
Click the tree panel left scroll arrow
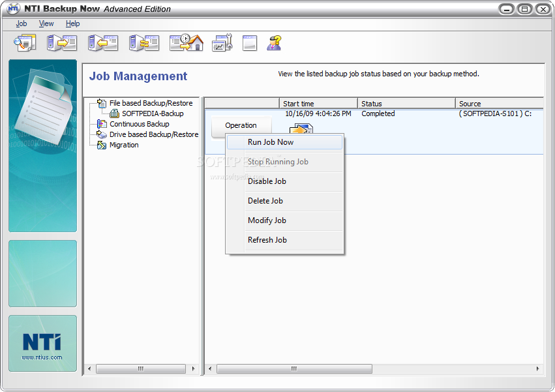pyautogui.click(x=89, y=369)
